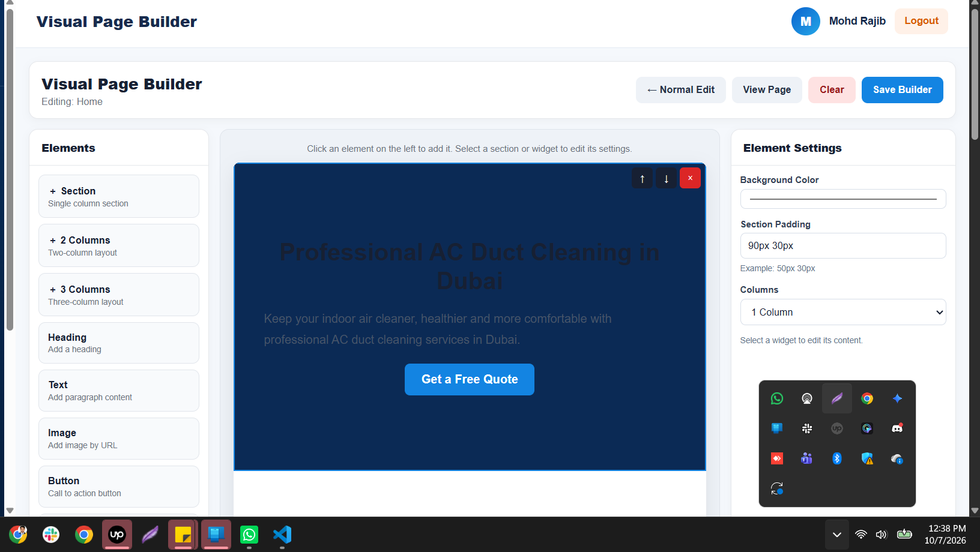This screenshot has height=552, width=980.
Task: Add a single column Section element
Action: click(x=119, y=196)
